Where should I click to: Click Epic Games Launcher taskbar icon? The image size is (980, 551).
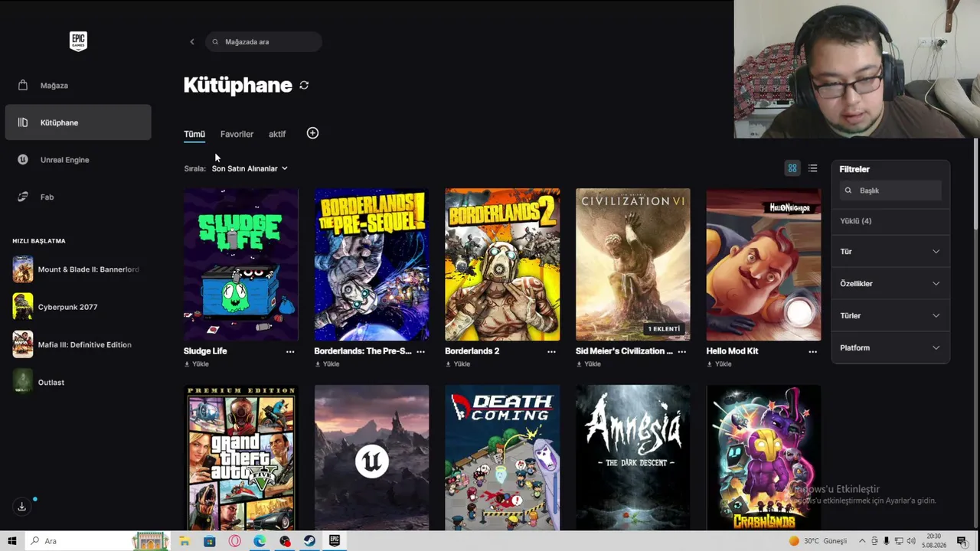point(335,541)
